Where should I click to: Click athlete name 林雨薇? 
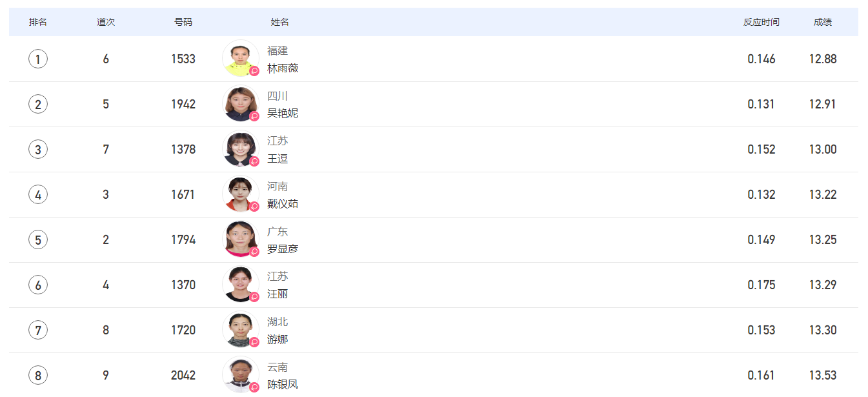[283, 68]
